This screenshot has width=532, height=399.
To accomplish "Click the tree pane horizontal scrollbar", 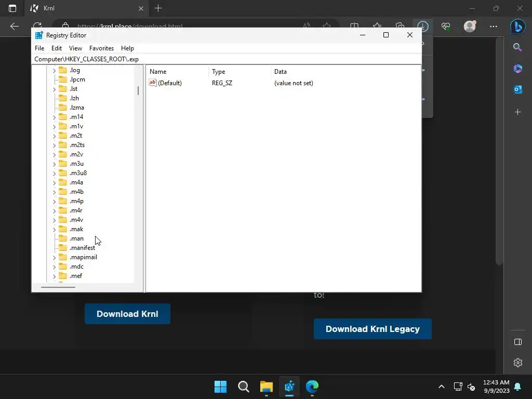I will pos(58,287).
